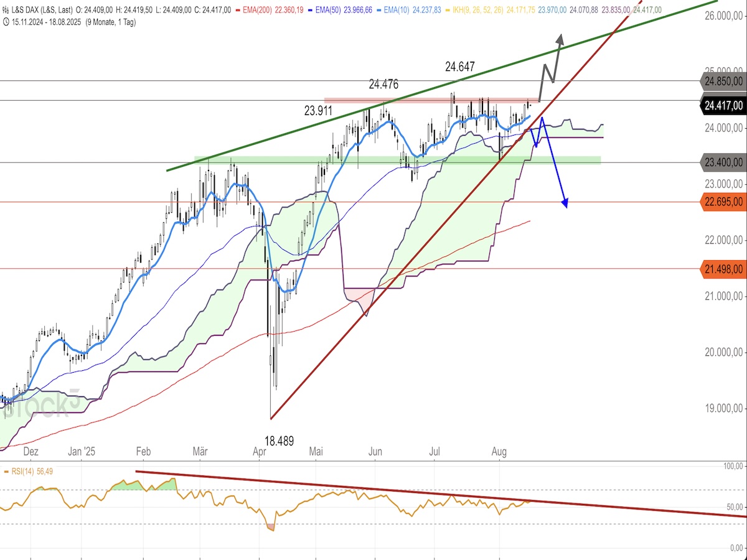Screen dimensions: 747x560
Task: Click the Apr label on the time axis
Action: pyautogui.click(x=259, y=451)
